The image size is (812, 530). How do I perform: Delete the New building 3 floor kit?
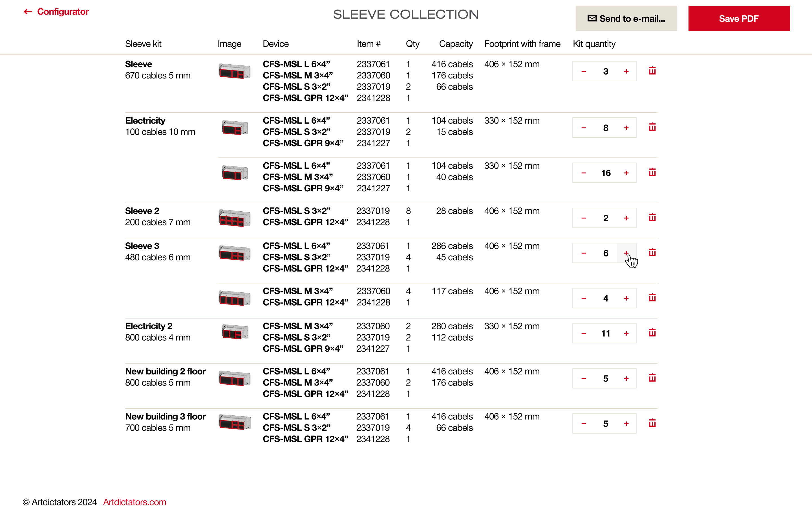[652, 423]
